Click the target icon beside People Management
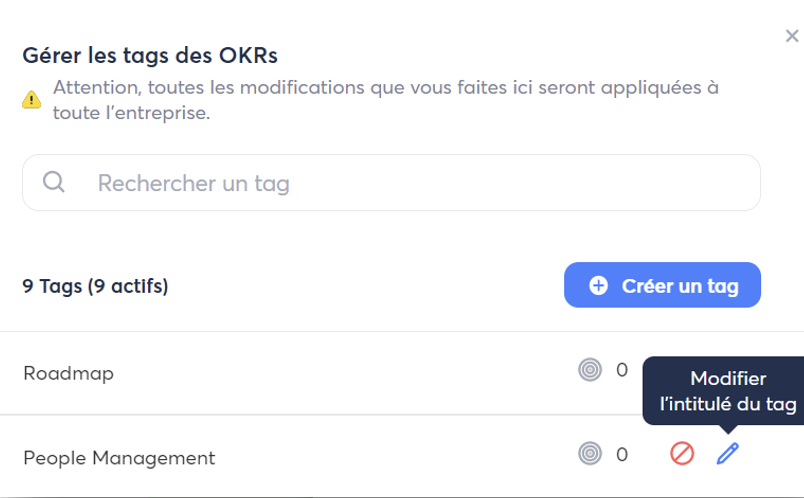Screen dimensions: 804x498 coord(590,454)
